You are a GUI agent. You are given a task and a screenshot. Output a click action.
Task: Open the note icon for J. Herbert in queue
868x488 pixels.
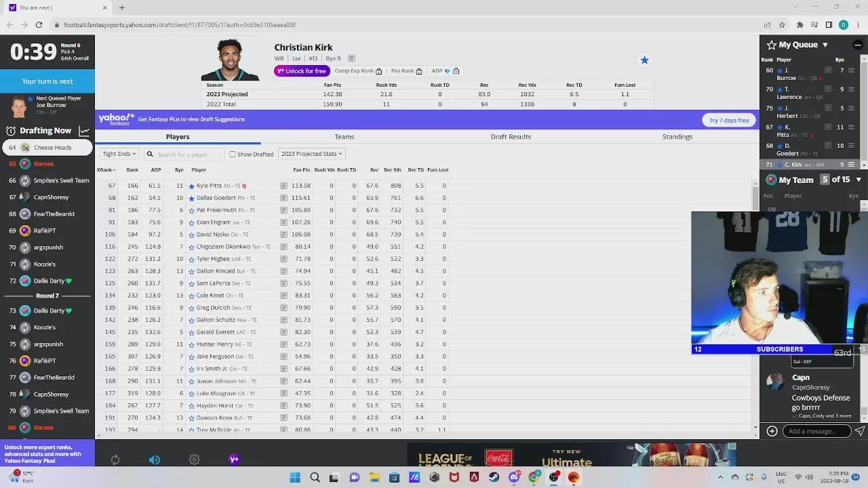828,108
